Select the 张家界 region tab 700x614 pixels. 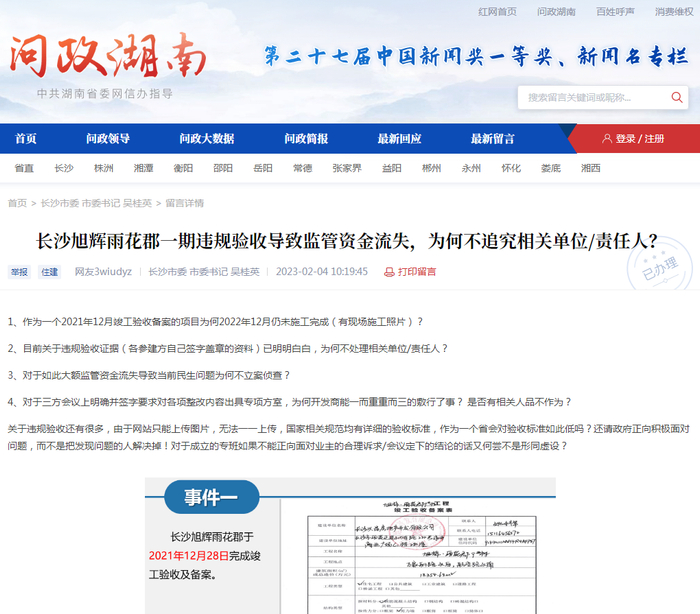pyautogui.click(x=347, y=168)
